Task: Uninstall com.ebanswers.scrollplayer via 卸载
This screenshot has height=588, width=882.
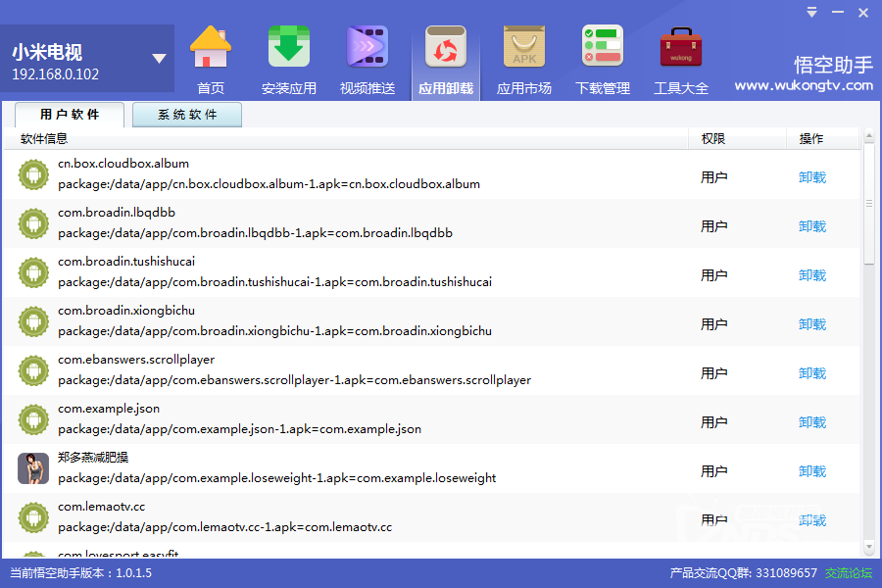Action: click(812, 373)
